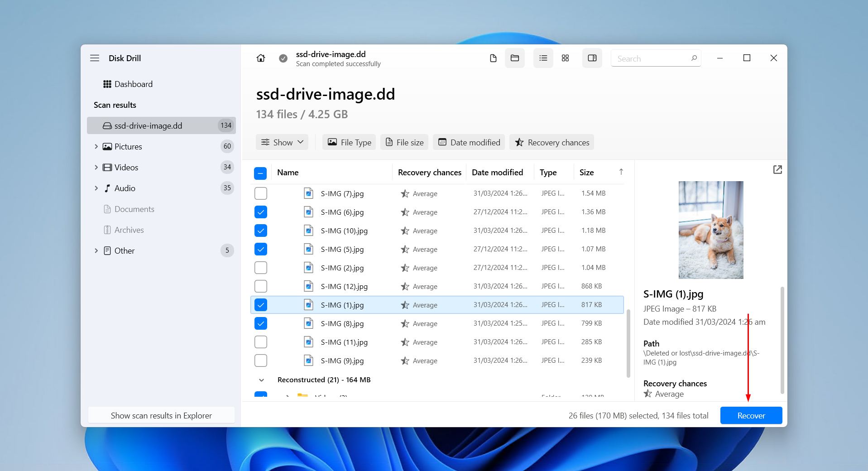Uncheck the S-IMG (8).jpg checkbox
Image resolution: width=868 pixels, height=471 pixels.
261,323
